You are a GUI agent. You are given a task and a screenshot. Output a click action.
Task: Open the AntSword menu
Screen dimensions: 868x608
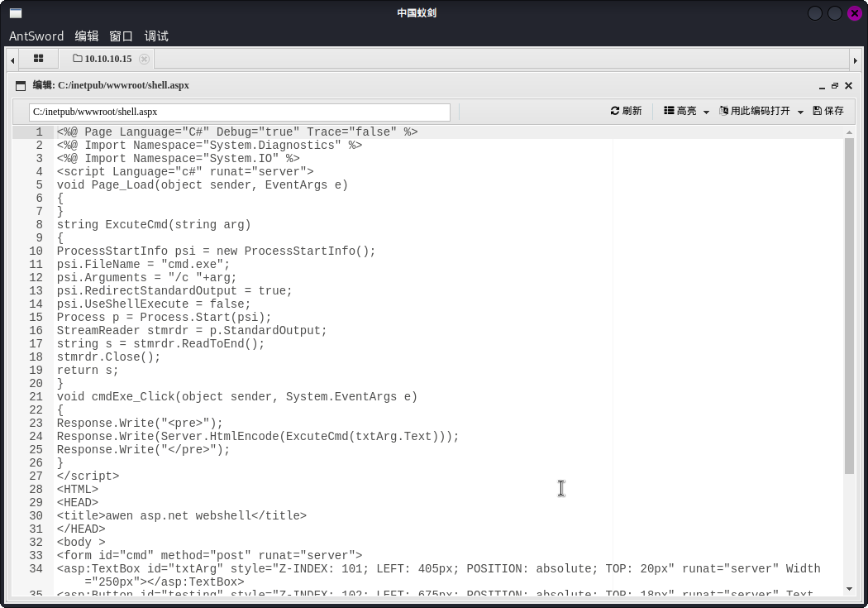tap(36, 36)
